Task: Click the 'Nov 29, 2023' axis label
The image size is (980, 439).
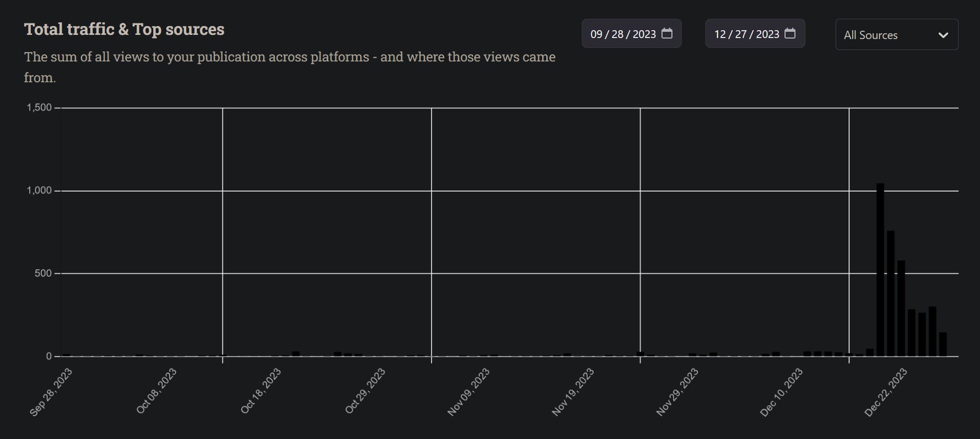Action: pyautogui.click(x=677, y=392)
